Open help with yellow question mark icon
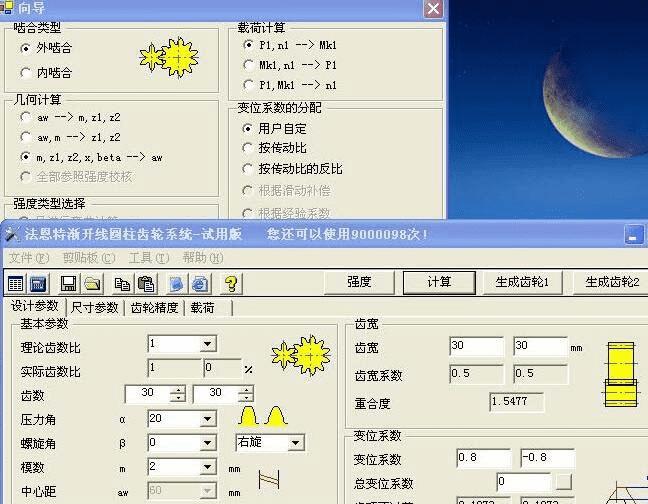Viewport: 648px width, 504px height. click(x=231, y=283)
